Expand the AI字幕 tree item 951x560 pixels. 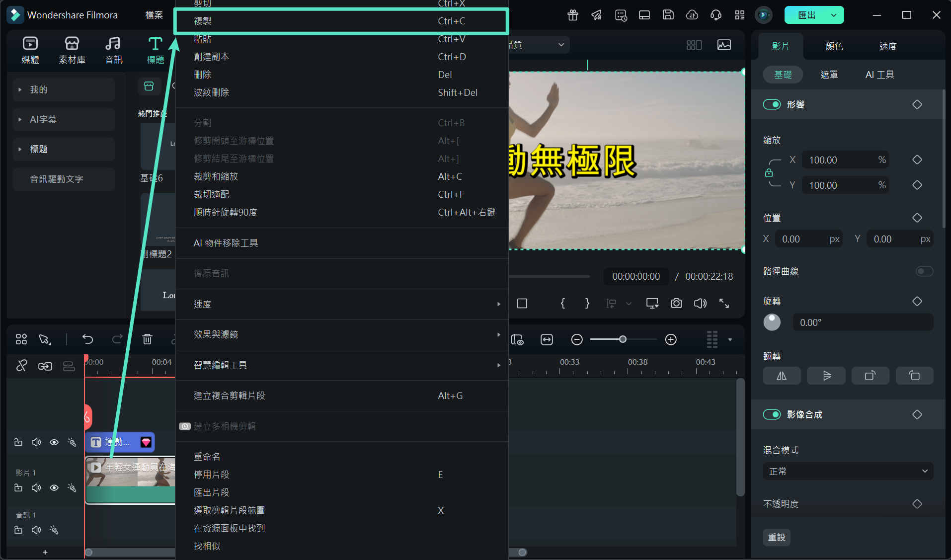[20, 119]
